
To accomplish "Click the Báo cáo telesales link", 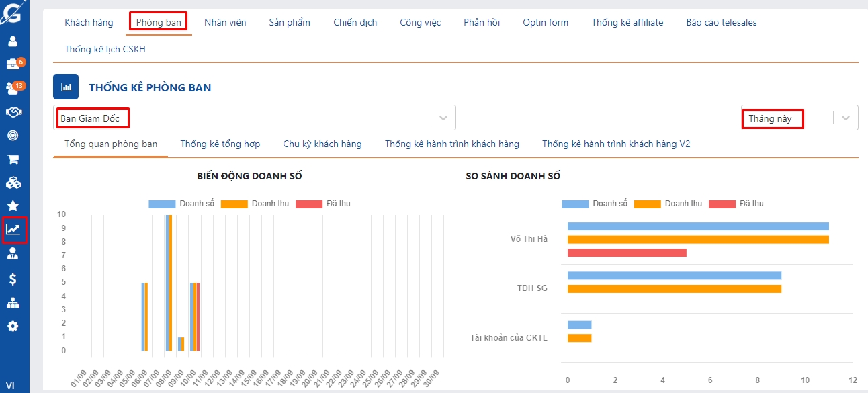I will tap(721, 22).
